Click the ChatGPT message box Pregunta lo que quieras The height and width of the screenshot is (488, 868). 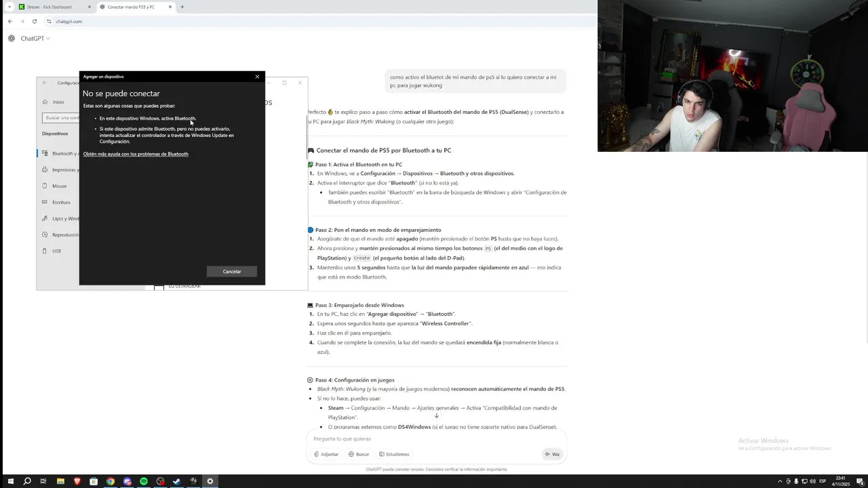(436, 439)
